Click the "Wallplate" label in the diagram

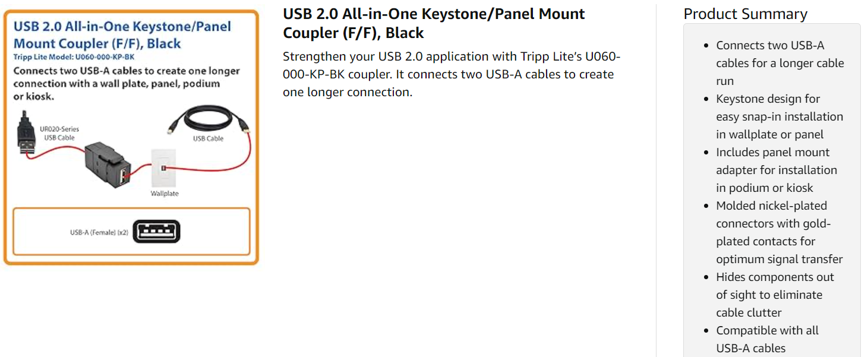(x=165, y=194)
